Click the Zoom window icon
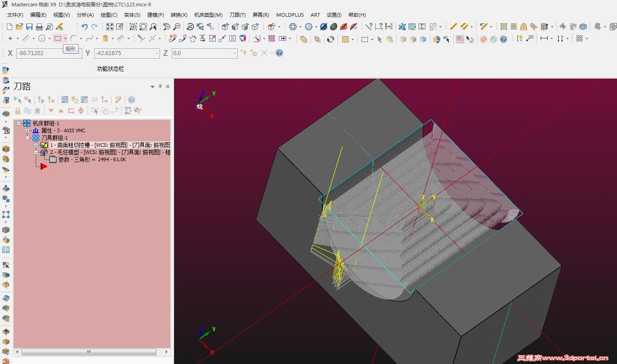 [x=133, y=27]
